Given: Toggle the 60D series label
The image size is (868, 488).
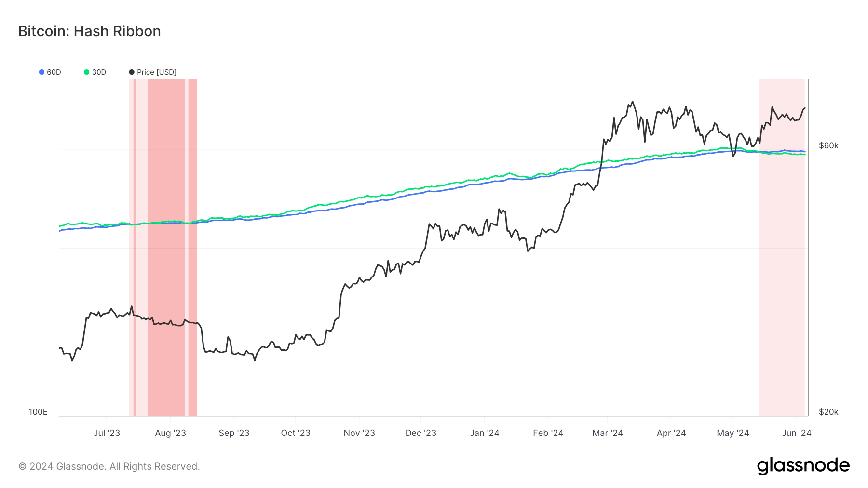Looking at the screenshot, I should [54, 72].
